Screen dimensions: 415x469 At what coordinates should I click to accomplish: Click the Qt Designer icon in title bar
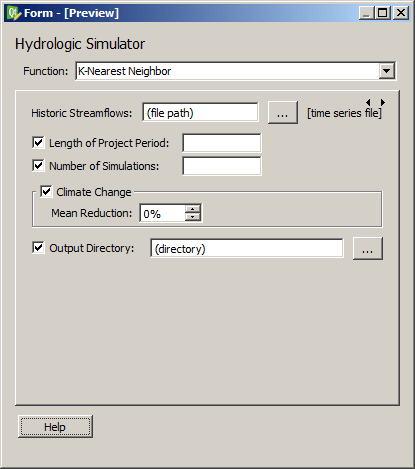13,13
